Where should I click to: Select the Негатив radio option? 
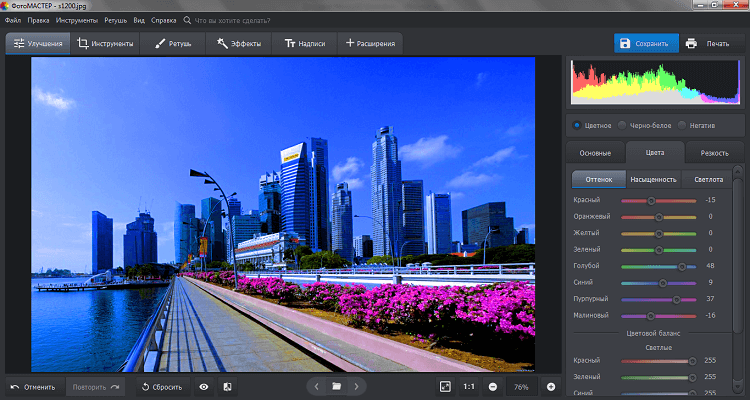coord(682,125)
